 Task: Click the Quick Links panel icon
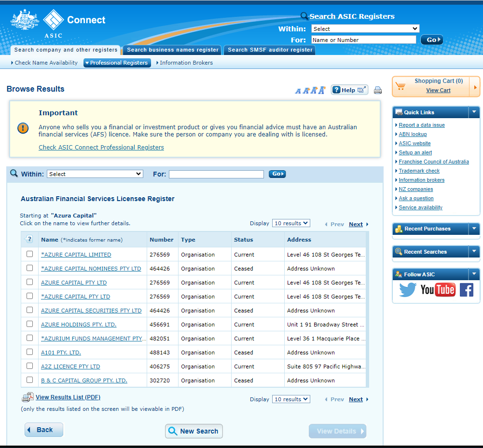click(399, 112)
